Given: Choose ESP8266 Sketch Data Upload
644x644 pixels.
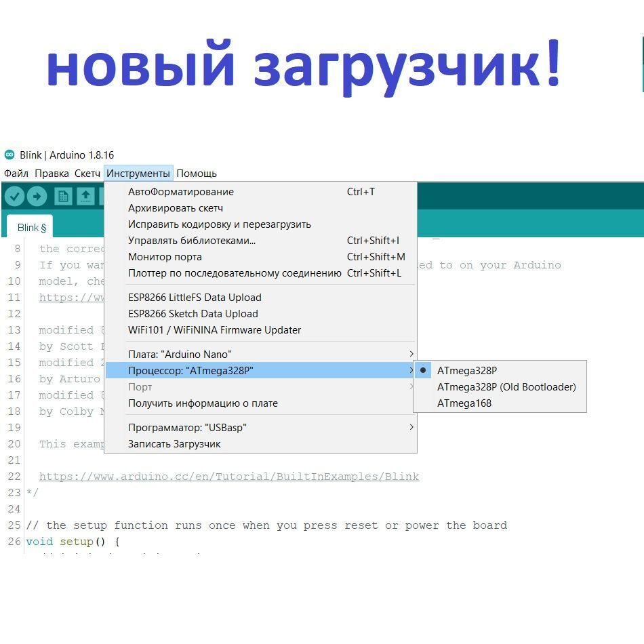Looking at the screenshot, I should [x=261, y=314].
